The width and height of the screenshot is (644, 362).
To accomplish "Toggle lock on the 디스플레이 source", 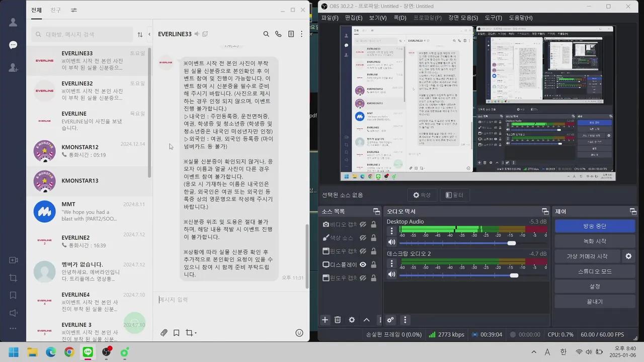I will pyautogui.click(x=373, y=264).
